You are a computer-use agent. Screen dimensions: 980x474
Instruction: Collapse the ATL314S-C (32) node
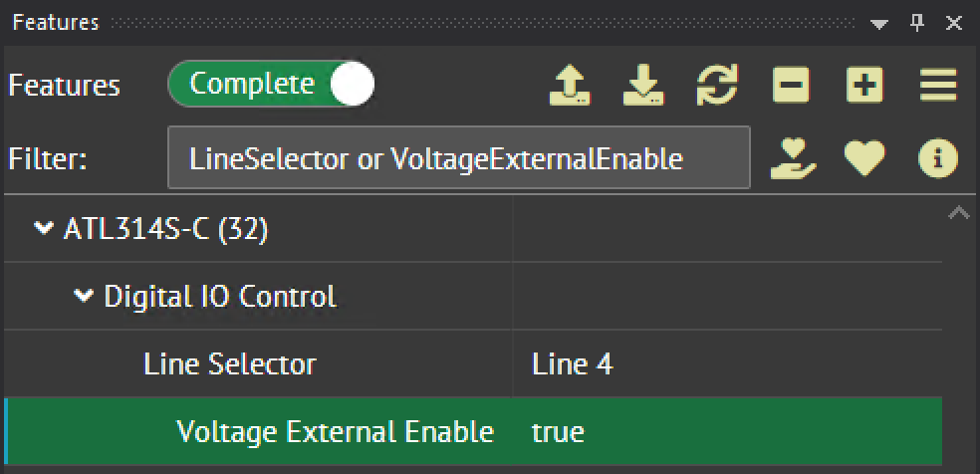click(x=44, y=229)
